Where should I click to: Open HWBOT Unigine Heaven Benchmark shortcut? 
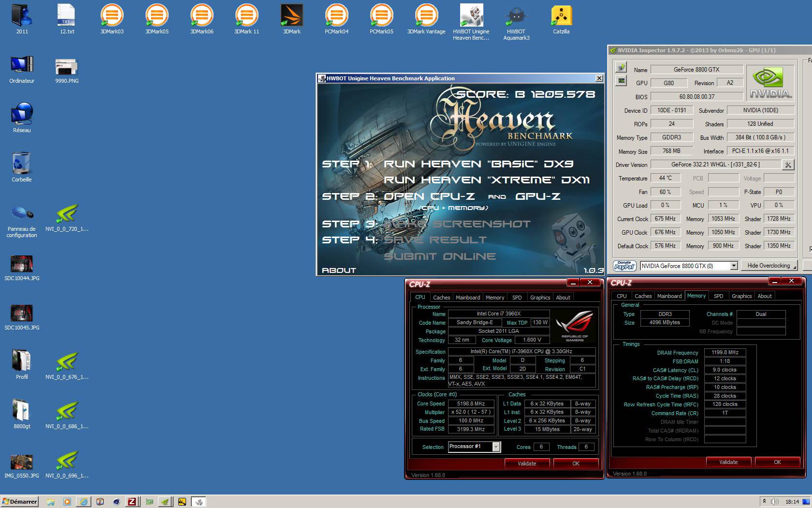471,22
